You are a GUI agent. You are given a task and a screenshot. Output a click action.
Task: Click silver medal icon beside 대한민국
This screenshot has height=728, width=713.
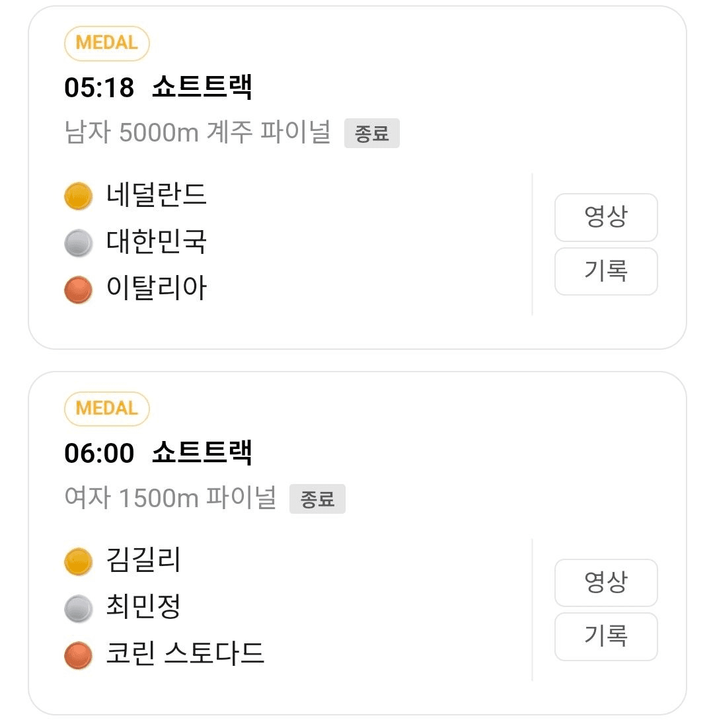click(78, 243)
